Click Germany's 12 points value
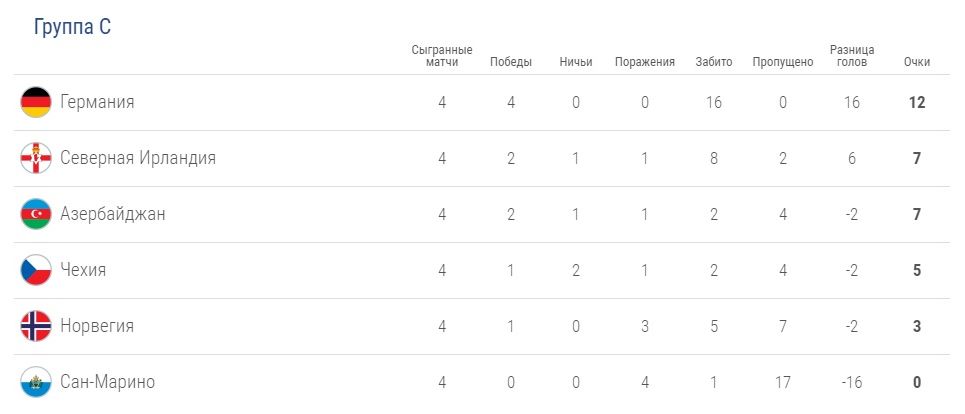 [916, 102]
